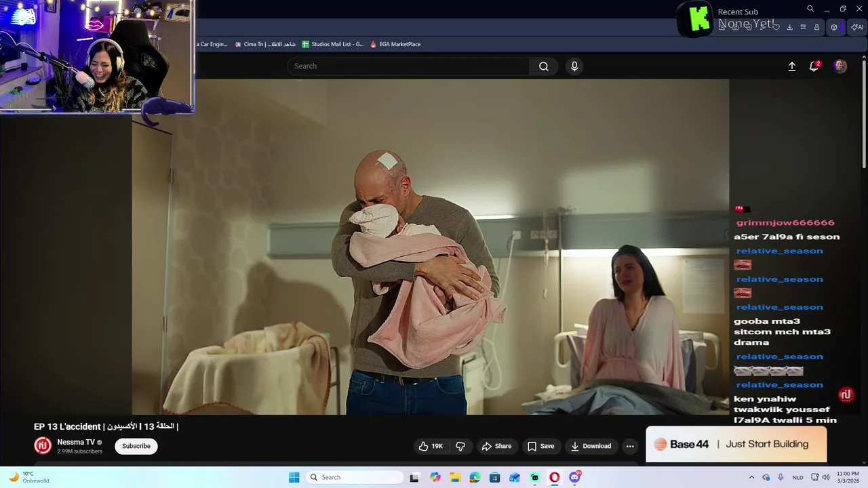Screen dimensions: 868x488
Task: Click 'Recent Sub' Kick overlay text
Action: (738, 12)
